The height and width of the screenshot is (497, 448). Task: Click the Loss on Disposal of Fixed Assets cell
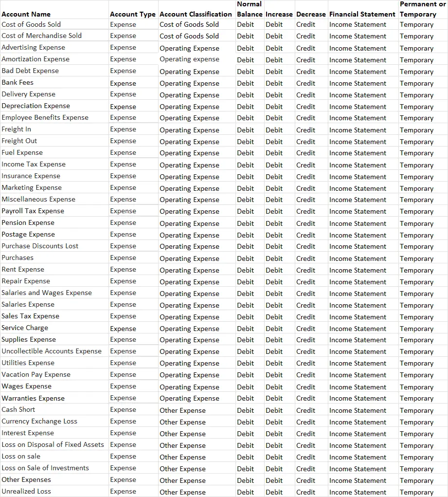click(x=53, y=444)
